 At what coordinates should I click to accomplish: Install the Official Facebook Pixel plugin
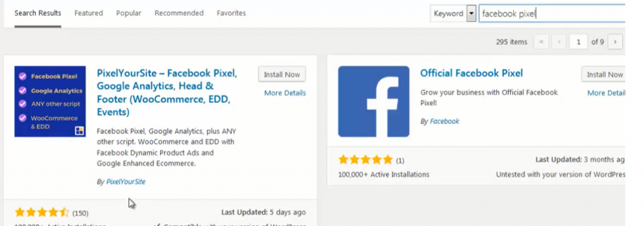(603, 74)
